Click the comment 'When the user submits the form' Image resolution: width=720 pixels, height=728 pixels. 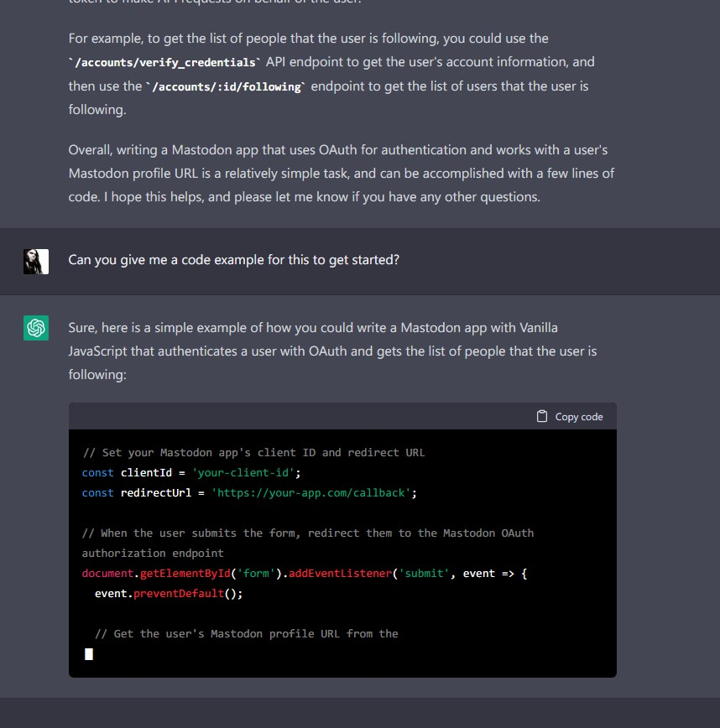click(308, 543)
